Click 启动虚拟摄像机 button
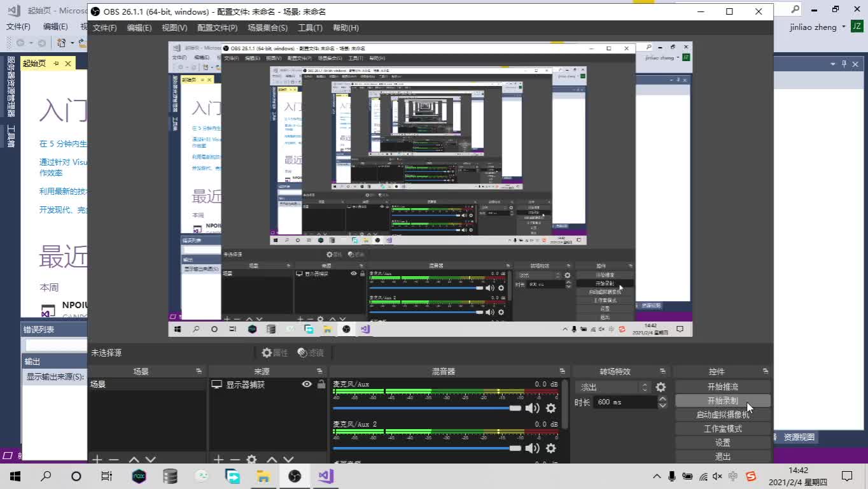Image resolution: width=868 pixels, height=489 pixels. click(x=723, y=415)
